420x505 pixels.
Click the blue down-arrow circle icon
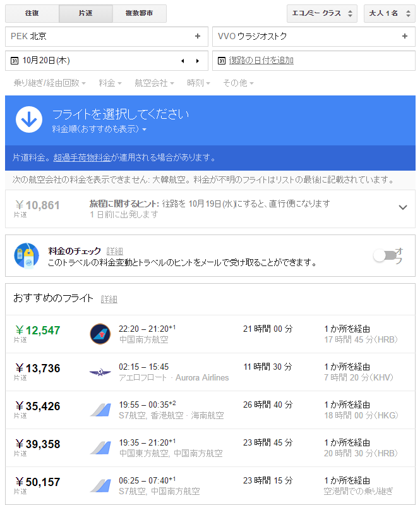(29, 119)
